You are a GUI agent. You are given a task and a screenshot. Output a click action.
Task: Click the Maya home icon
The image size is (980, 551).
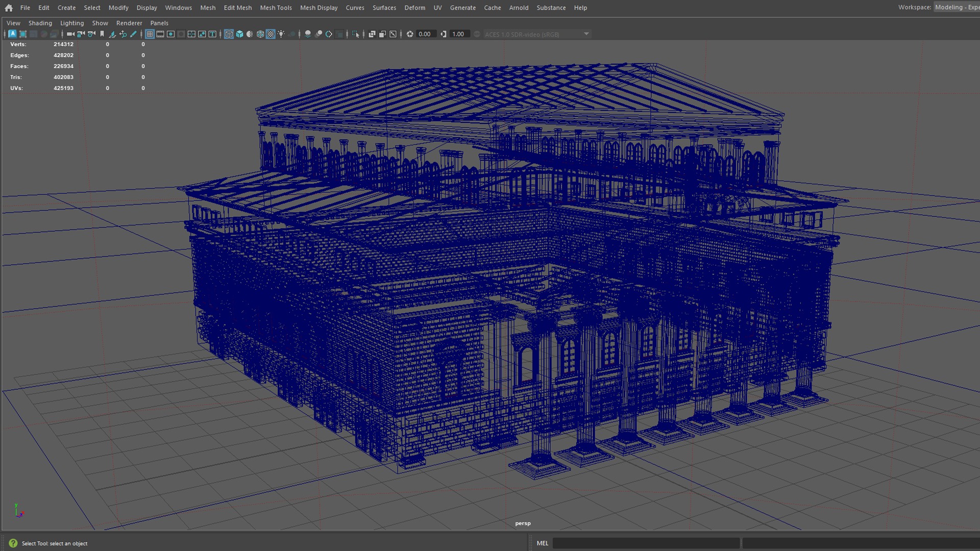(9, 8)
